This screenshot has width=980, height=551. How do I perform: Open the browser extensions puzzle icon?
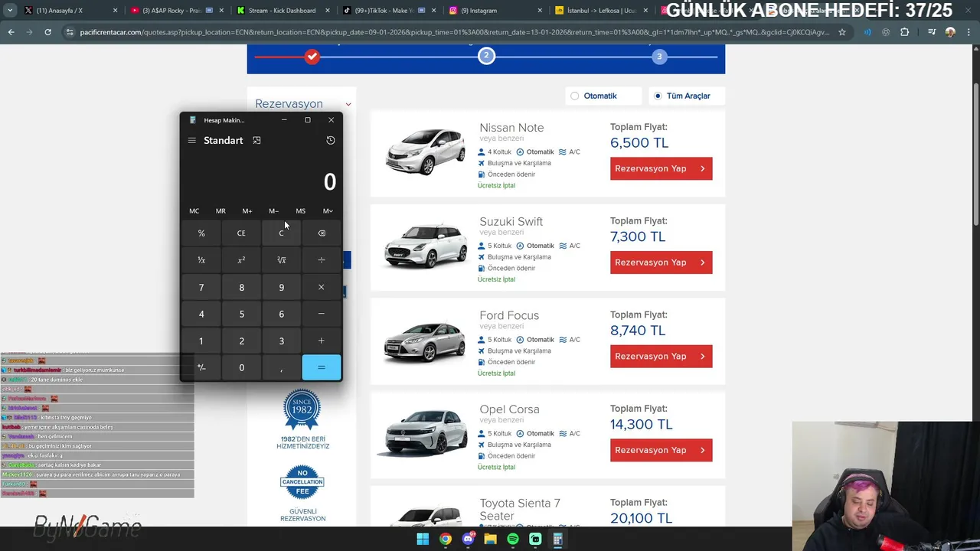[905, 32]
